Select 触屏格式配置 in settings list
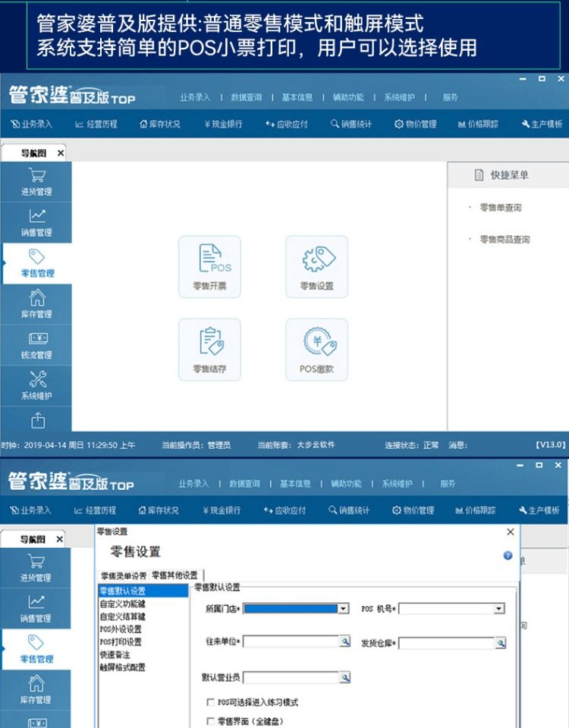This screenshot has width=569, height=728. pos(123,667)
